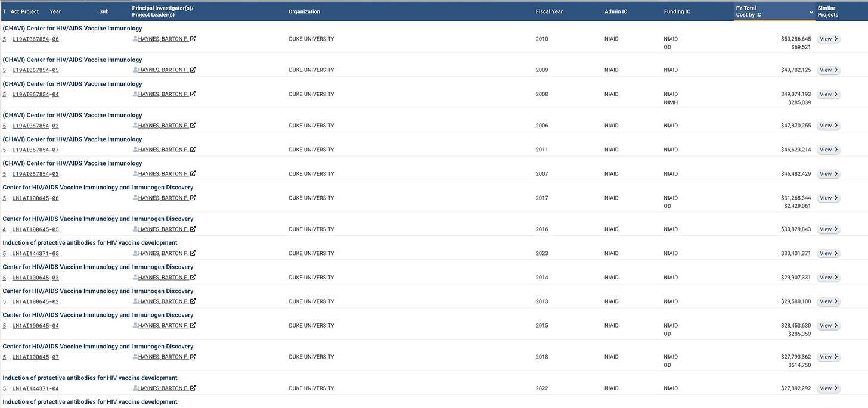
Task: Open external link icon for project U19AI067854-02
Action: pyautogui.click(x=193, y=126)
